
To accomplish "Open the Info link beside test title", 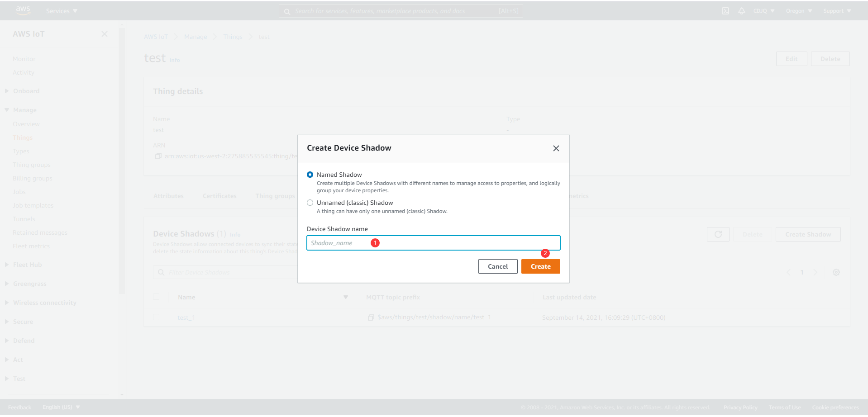I will [175, 60].
